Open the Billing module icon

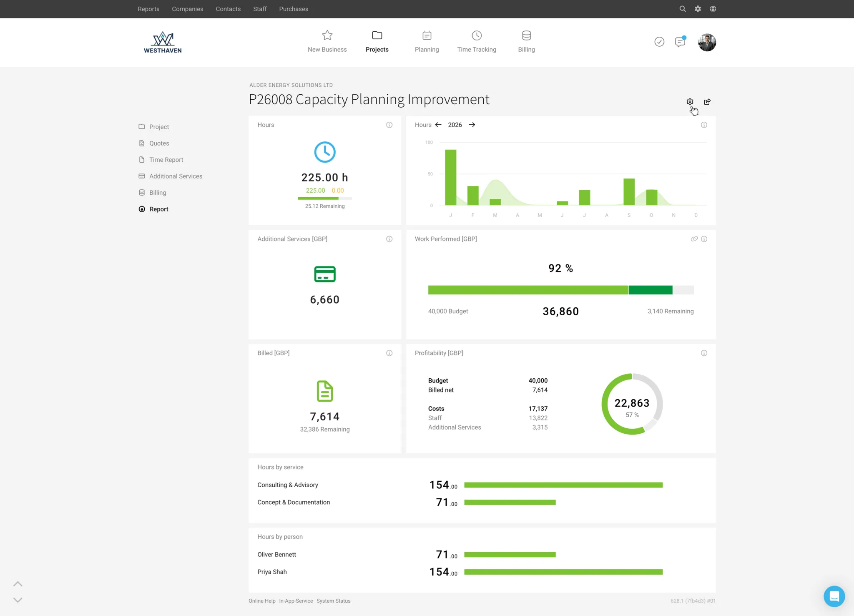click(526, 41)
